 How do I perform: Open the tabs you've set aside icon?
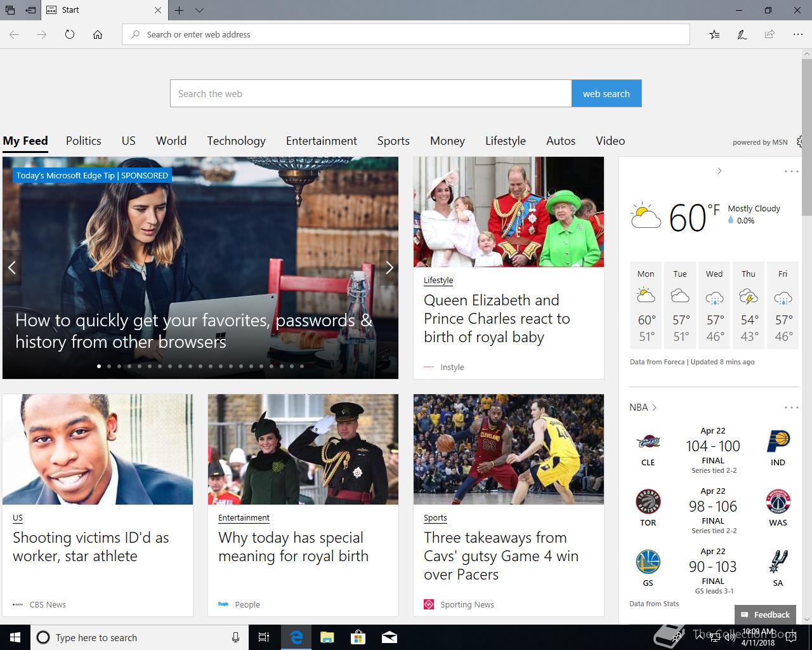coord(10,10)
